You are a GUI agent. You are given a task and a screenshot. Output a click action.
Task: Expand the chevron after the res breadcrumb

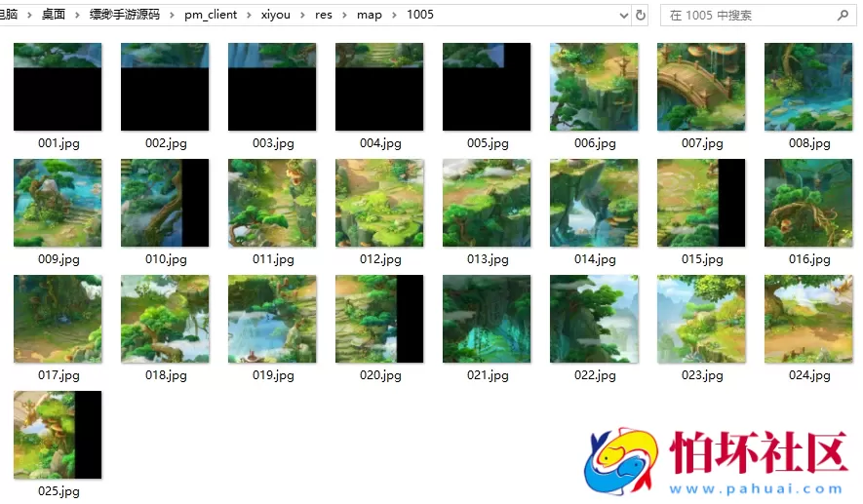pyautogui.click(x=342, y=16)
